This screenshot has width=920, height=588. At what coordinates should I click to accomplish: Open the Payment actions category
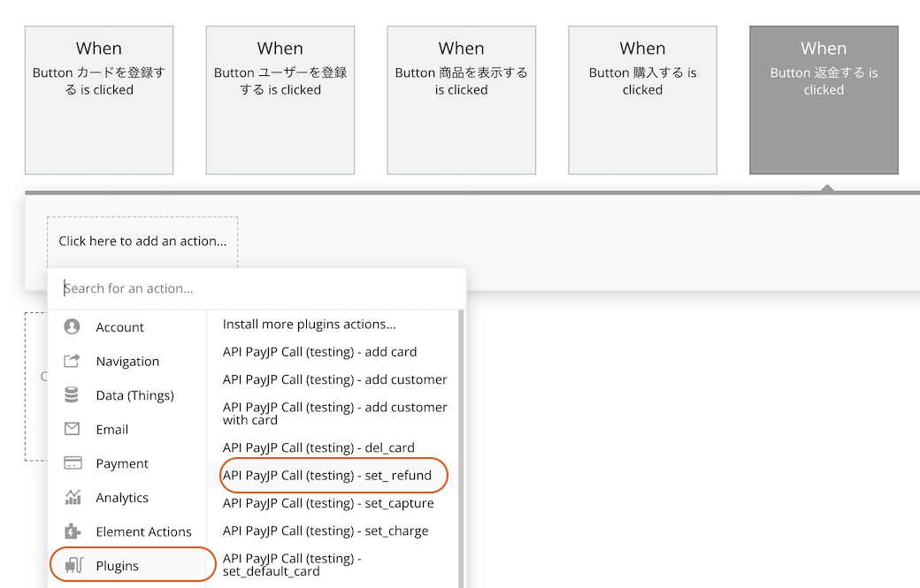(126, 463)
